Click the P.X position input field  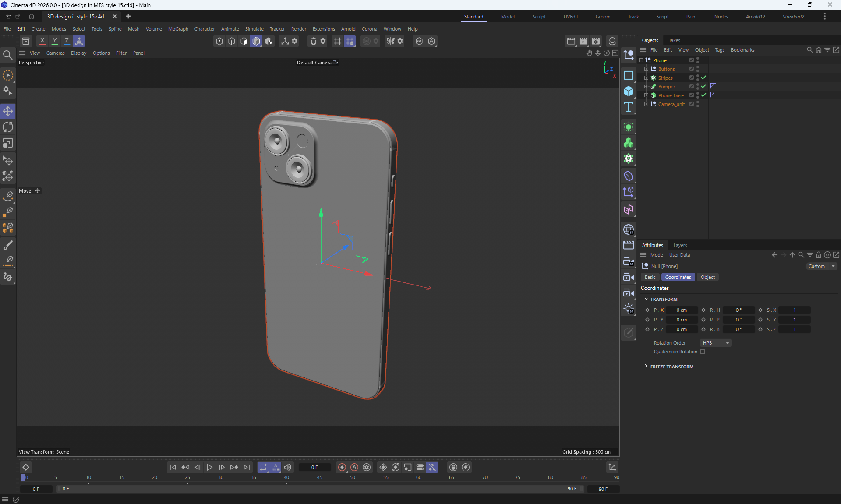[x=682, y=310]
